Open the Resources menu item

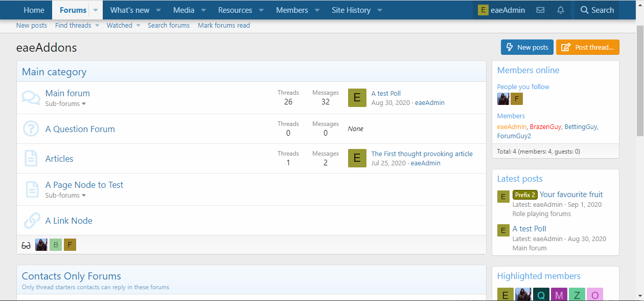235,10
